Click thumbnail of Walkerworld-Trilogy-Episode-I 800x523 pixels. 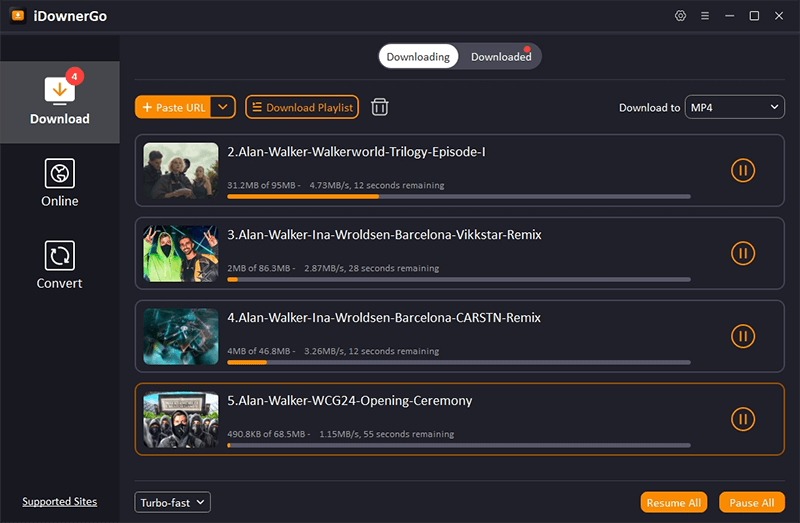tap(181, 170)
